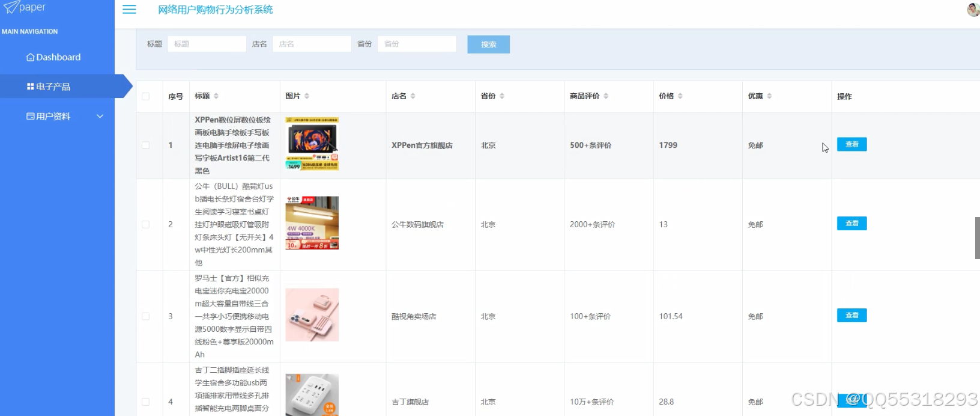The width and height of the screenshot is (980, 416).
Task: Click the 序号 column header
Action: [x=175, y=96]
